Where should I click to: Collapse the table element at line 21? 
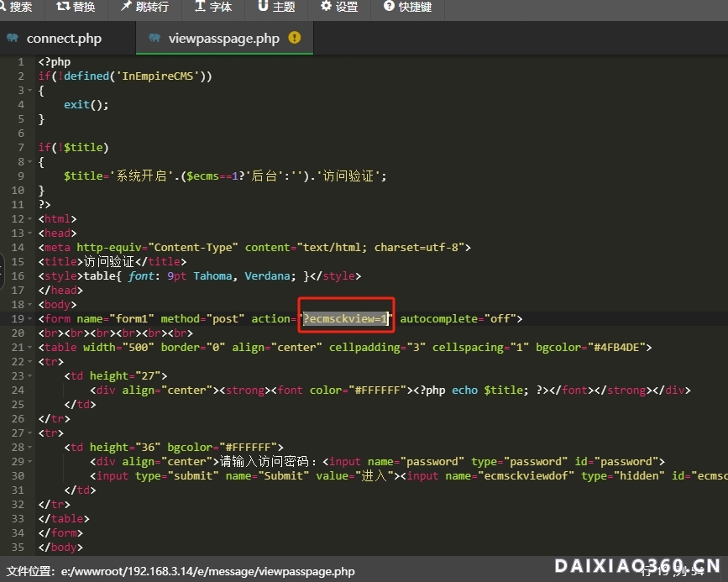29,347
